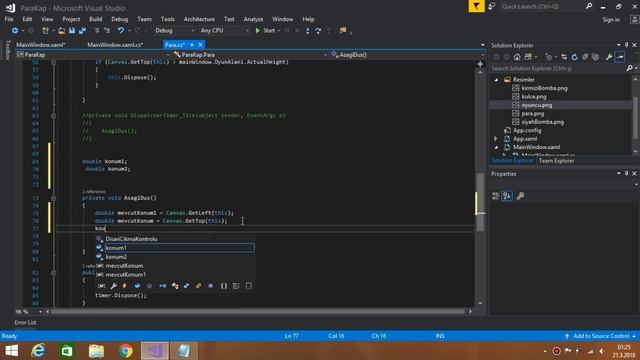Select konum1 in the IntelliSense suggestion list

175,248
